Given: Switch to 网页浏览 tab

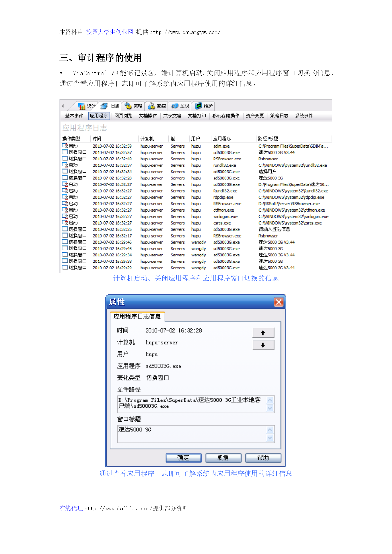Looking at the screenshot, I should coord(123,116).
